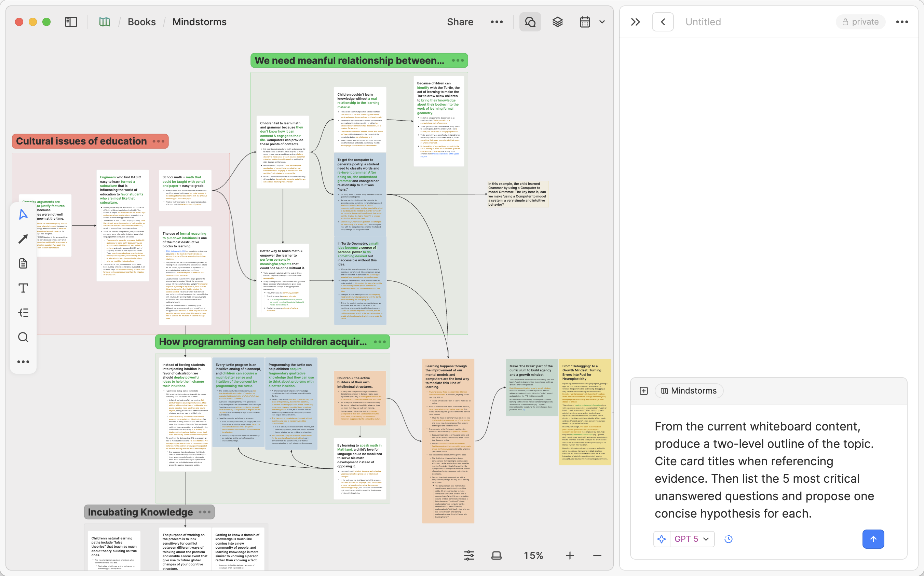
Task: Open the calendar view
Action: click(584, 22)
